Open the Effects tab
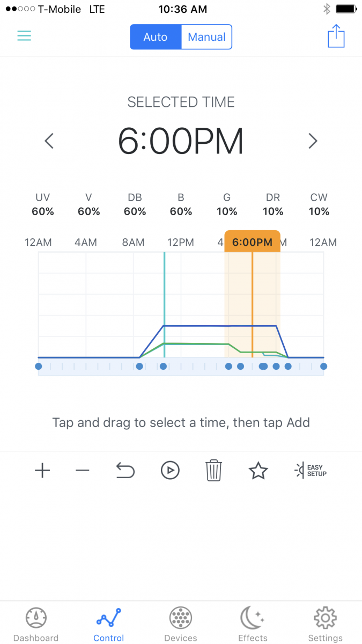 253,624
